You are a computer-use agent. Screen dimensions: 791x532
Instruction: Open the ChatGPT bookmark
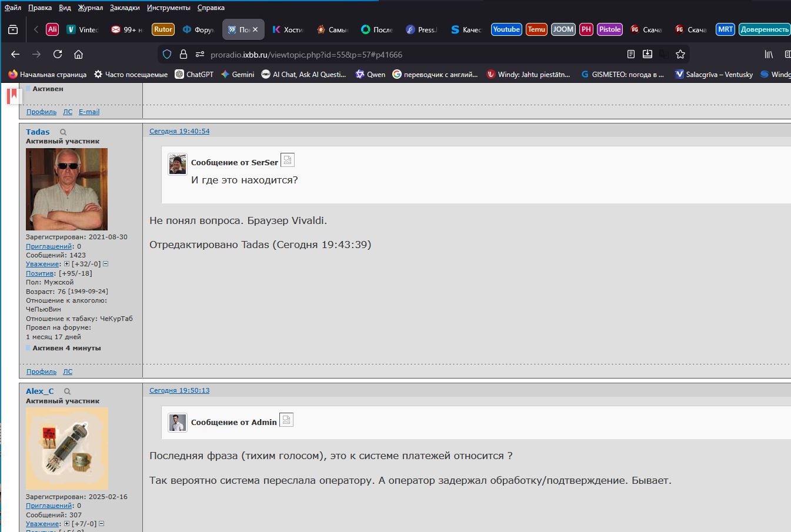194,75
